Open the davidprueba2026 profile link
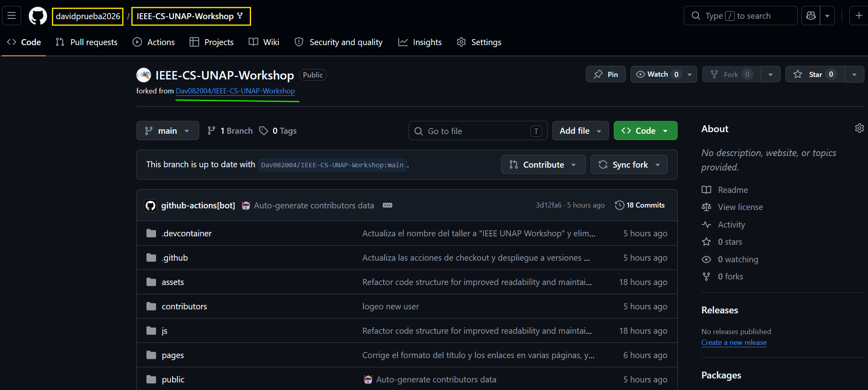Image resolution: width=868 pixels, height=390 pixels. [88, 16]
